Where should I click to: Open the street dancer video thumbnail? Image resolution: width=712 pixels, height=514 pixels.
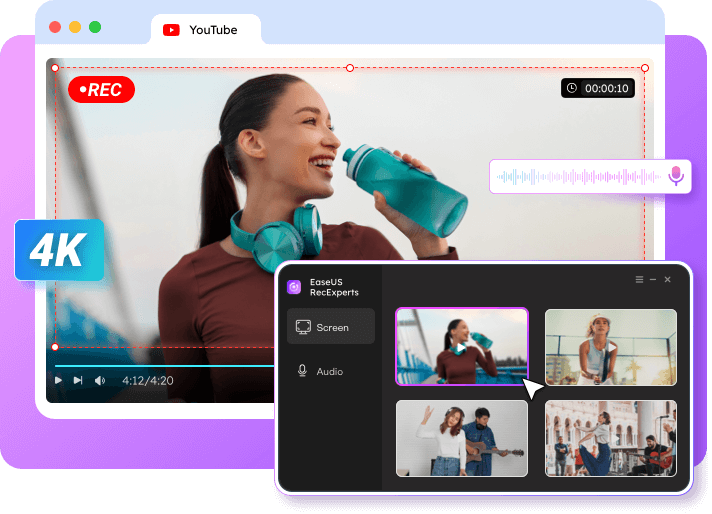click(611, 438)
